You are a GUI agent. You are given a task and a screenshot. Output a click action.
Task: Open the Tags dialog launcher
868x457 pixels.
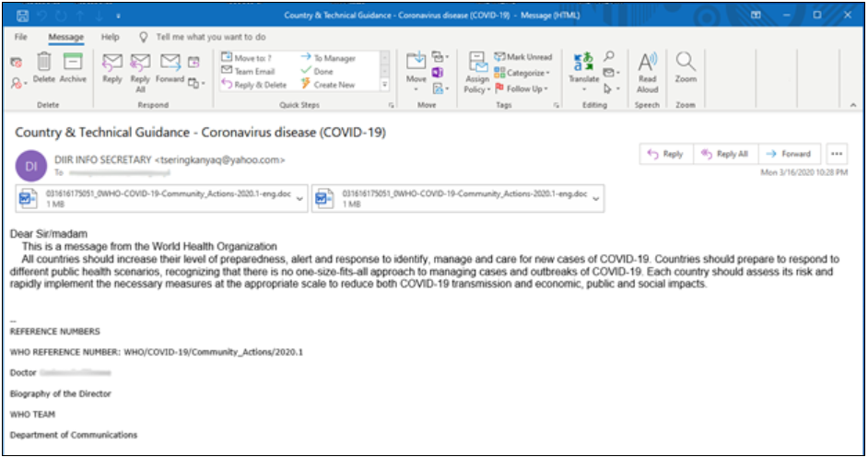pyautogui.click(x=556, y=105)
